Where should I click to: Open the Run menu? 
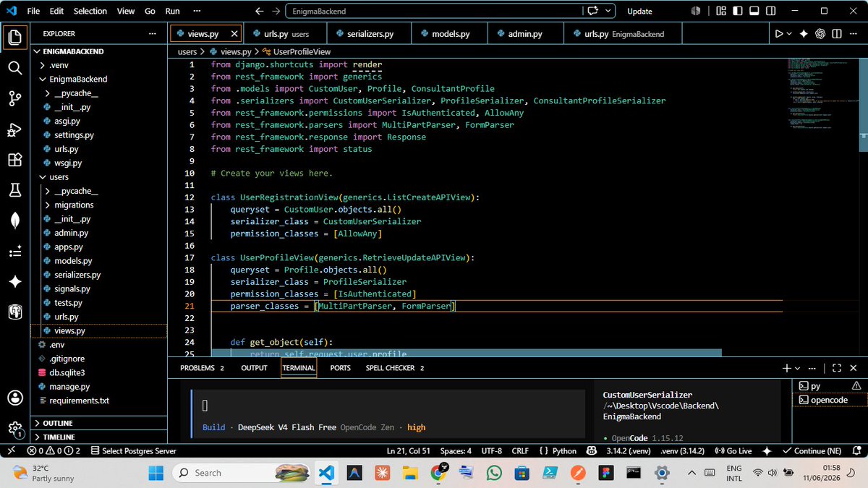point(172,11)
